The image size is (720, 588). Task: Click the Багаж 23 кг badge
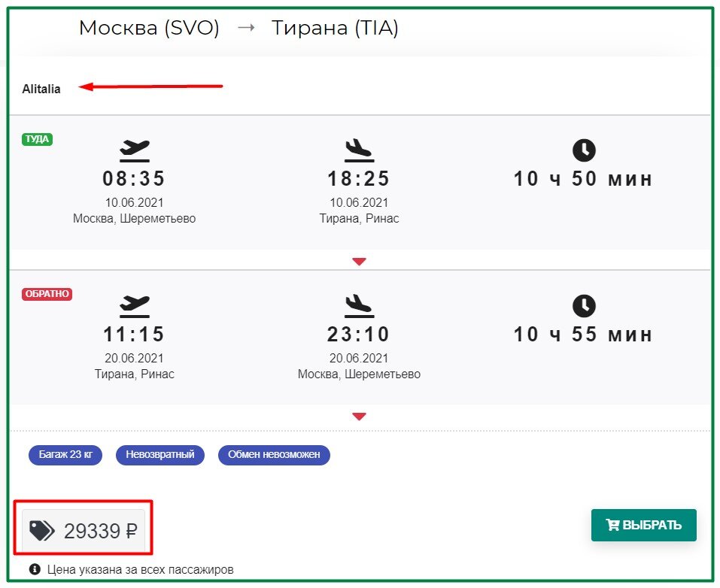point(65,455)
